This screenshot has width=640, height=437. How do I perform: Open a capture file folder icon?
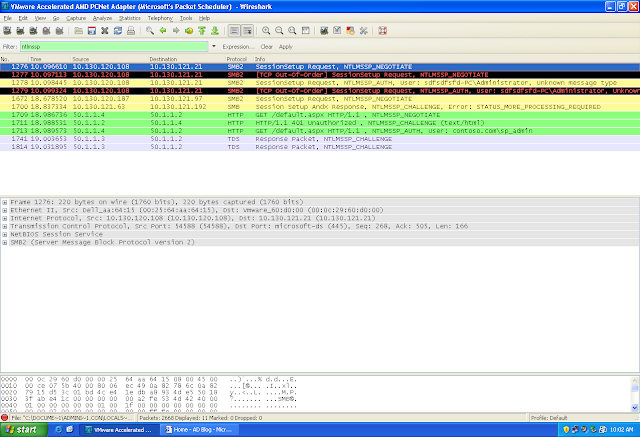[78, 31]
